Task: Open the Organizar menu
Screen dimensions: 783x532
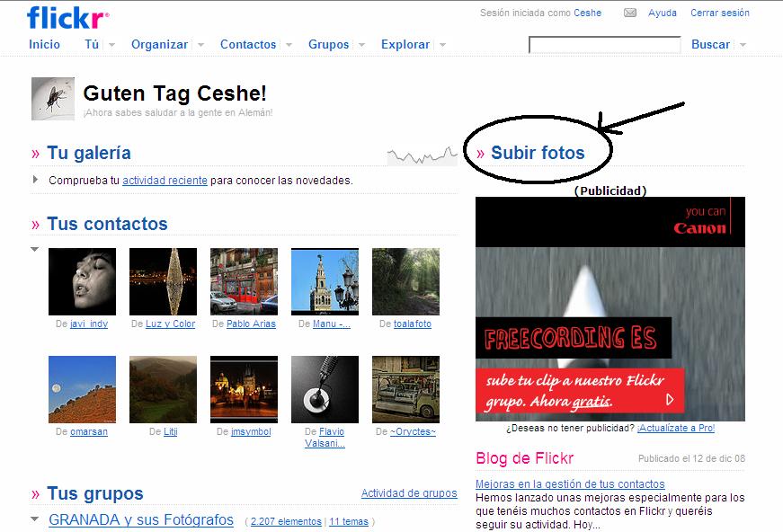Action: [x=159, y=43]
